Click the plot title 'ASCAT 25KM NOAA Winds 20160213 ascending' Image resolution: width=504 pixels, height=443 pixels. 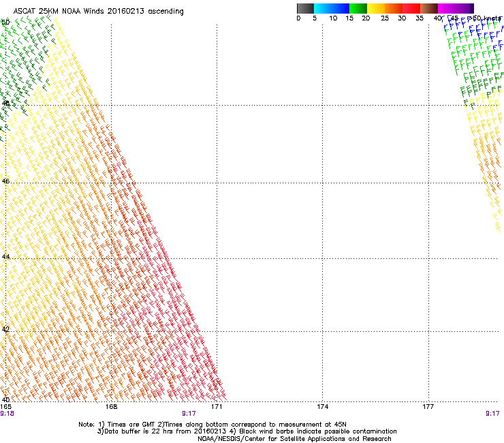pos(98,12)
